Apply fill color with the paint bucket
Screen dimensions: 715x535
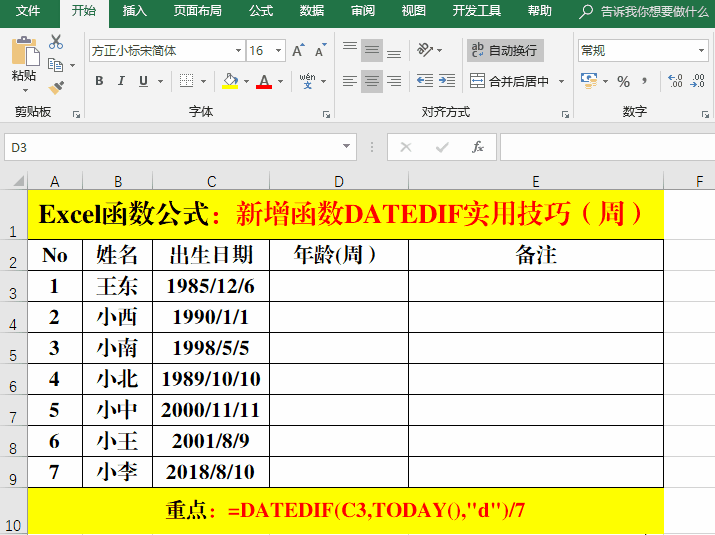point(230,81)
